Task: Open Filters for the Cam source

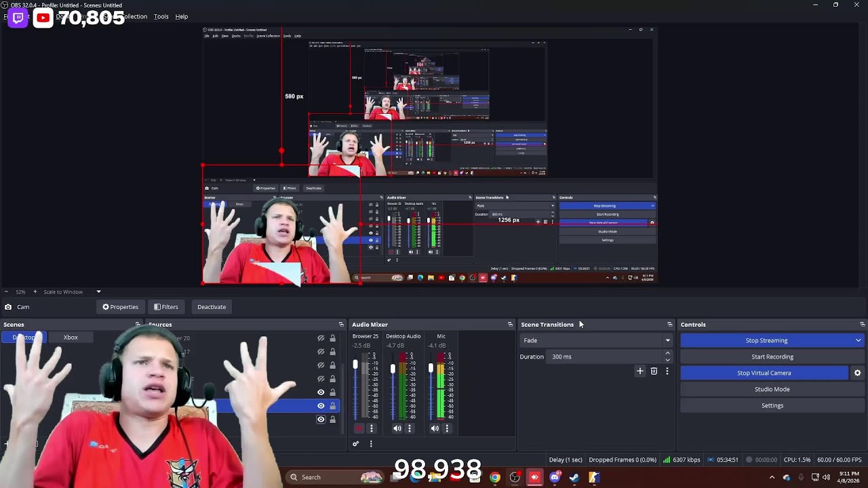Action: 165,307
